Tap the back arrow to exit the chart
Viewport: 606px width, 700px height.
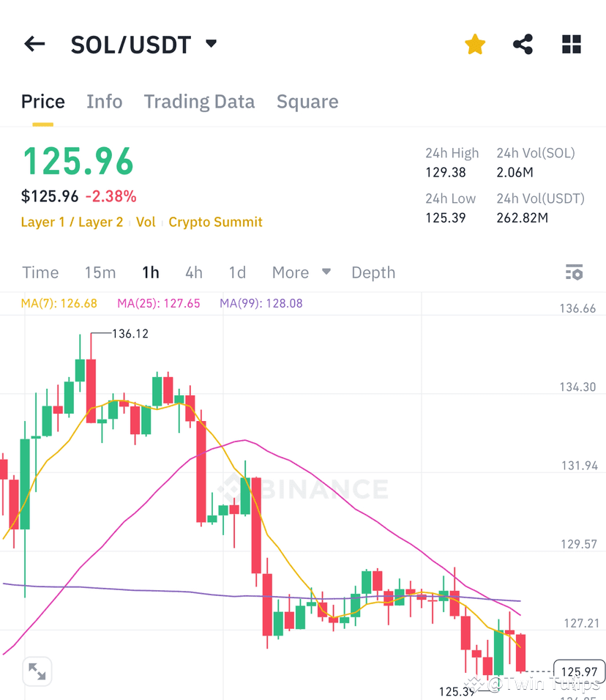[34, 44]
